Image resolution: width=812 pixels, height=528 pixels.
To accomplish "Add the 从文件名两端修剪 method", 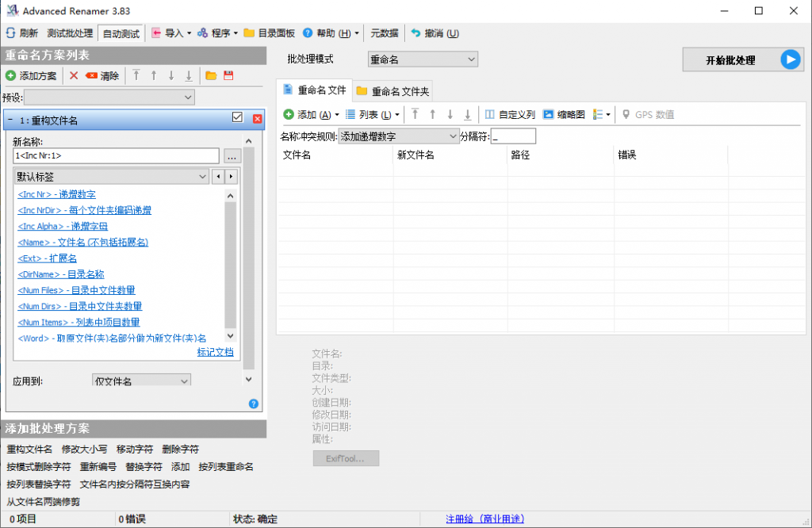I will 43,502.
